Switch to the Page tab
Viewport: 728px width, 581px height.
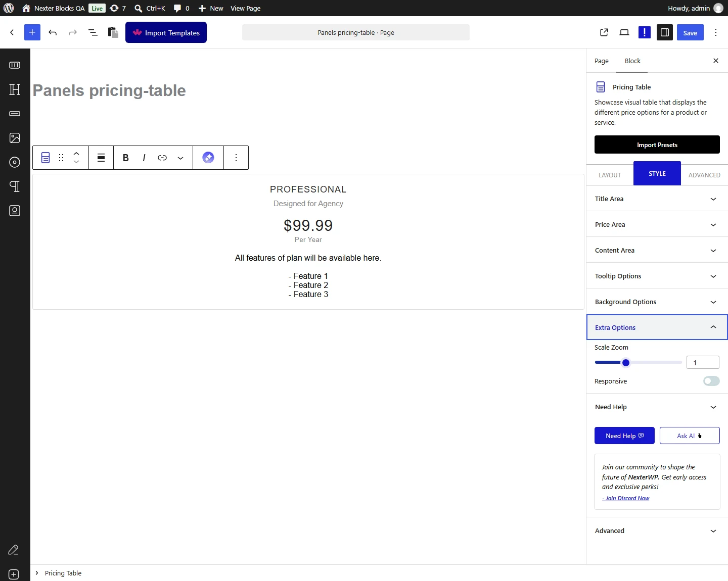click(602, 61)
